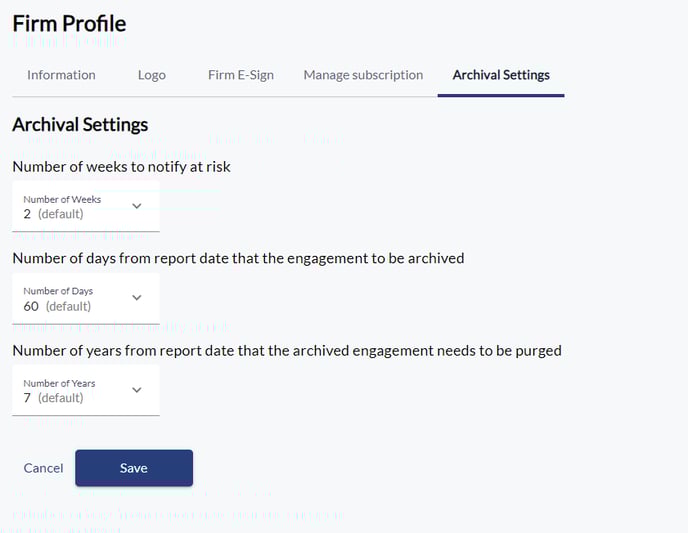Click the 'weeks to notify at risk' label
The image size is (688, 533).
click(121, 166)
